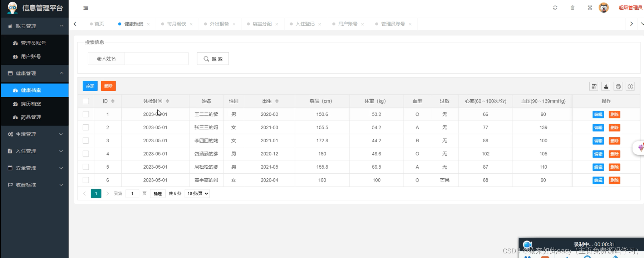Click the export table icon
The width and height of the screenshot is (644, 258).
point(606,86)
